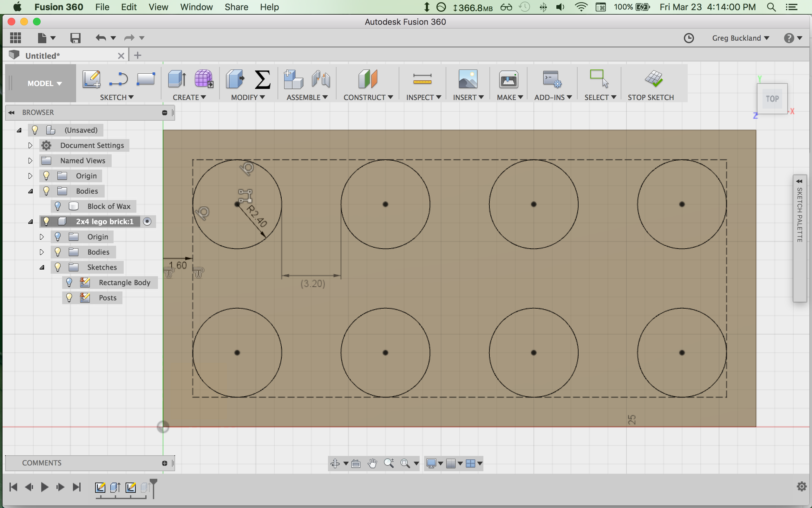The height and width of the screenshot is (508, 812).
Task: Open the Edit menu
Action: point(129,7)
